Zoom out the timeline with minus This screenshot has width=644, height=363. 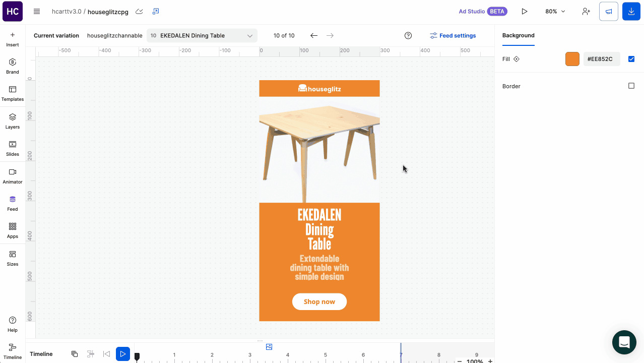click(x=460, y=361)
